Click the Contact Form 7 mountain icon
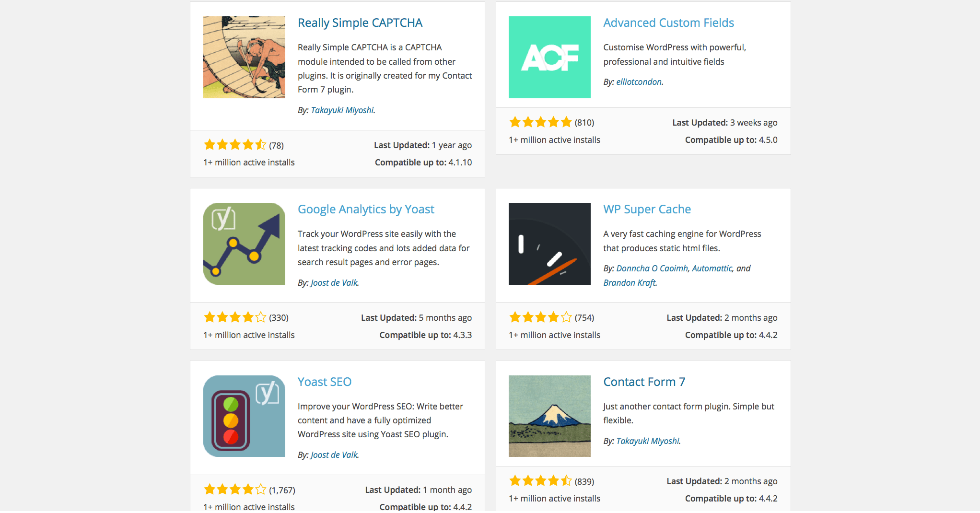Image resolution: width=980 pixels, height=513 pixels. (x=549, y=416)
